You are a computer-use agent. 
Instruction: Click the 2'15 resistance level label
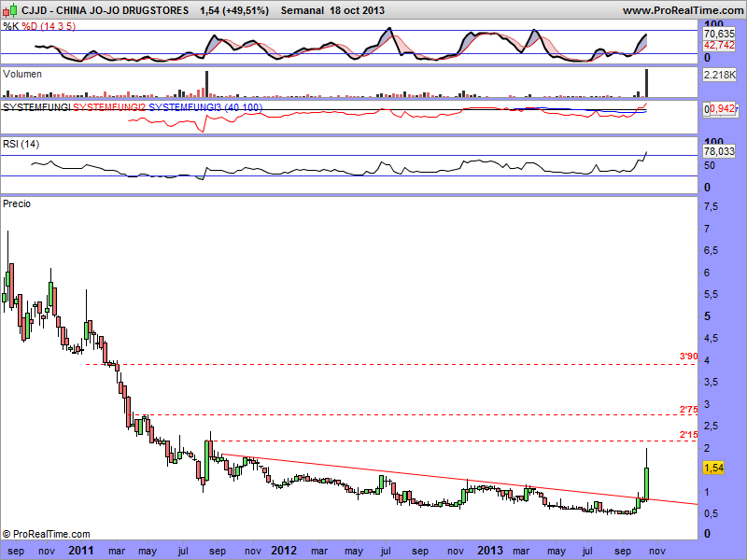[x=688, y=434]
